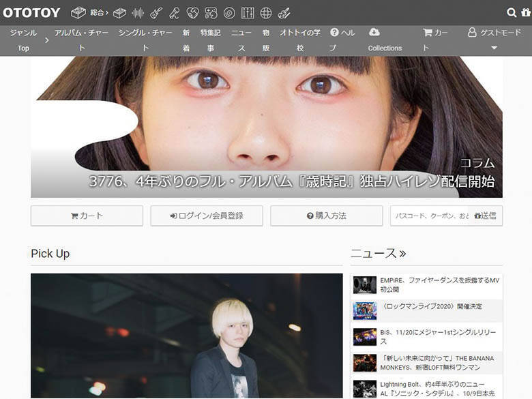This screenshot has width=532, height=399.
Task: Click ログイン/会員登録 button
Action: coord(207,216)
